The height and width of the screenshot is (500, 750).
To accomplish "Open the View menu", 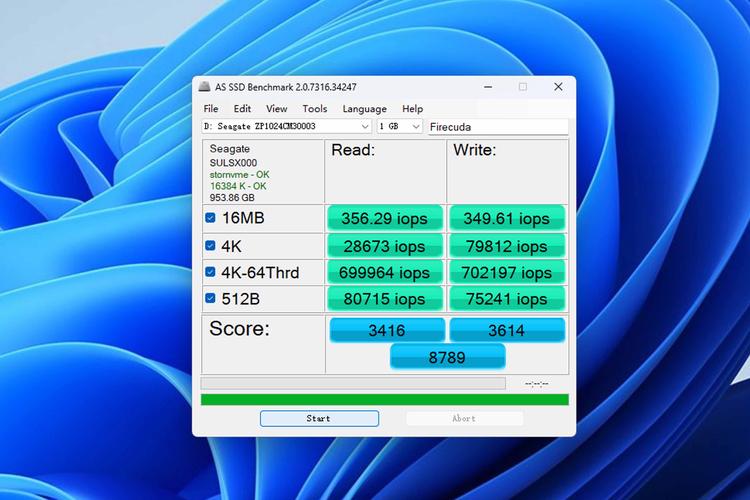I will tap(276, 109).
